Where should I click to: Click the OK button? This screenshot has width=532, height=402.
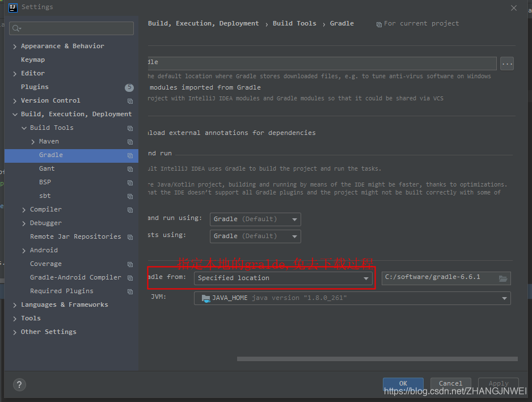coord(403,383)
